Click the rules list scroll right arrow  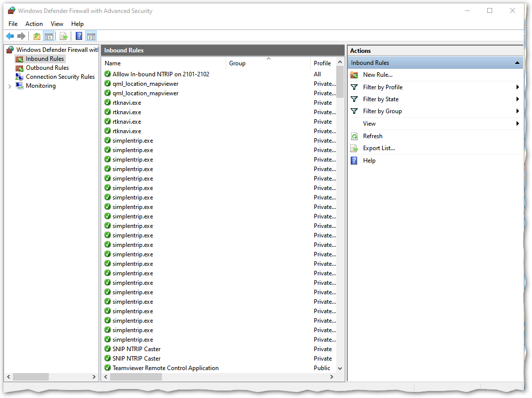pos(331,377)
